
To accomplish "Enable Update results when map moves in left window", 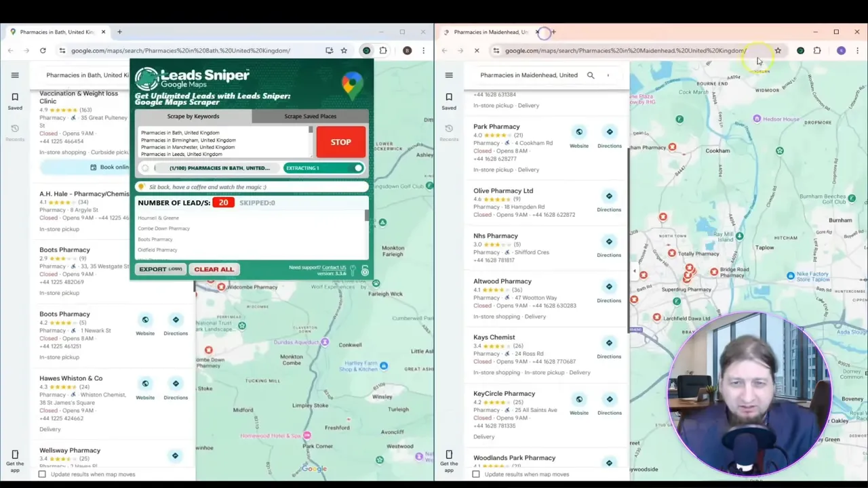I will pyautogui.click(x=42, y=474).
